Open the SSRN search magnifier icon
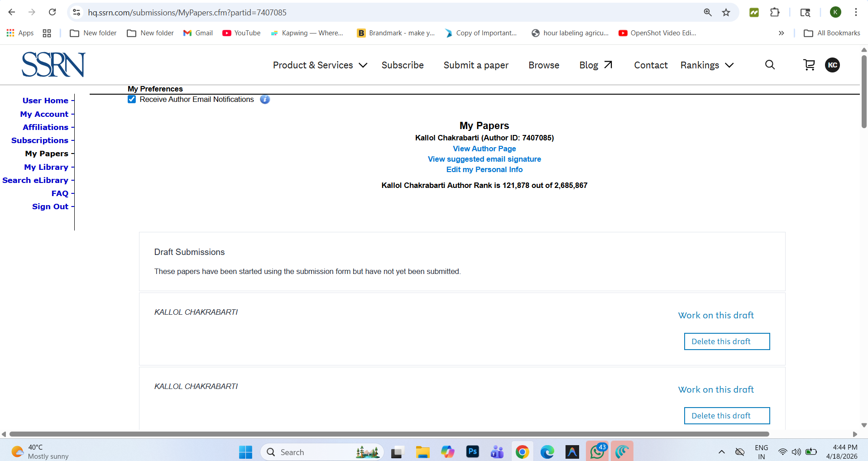 pos(770,65)
